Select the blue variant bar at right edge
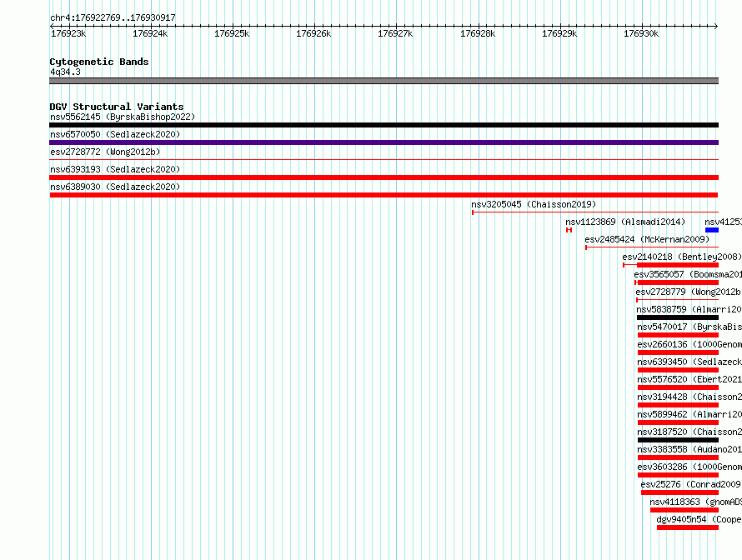The image size is (742, 560). [712, 230]
